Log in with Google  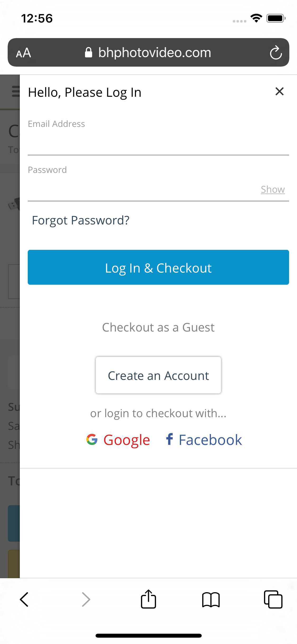point(118,440)
